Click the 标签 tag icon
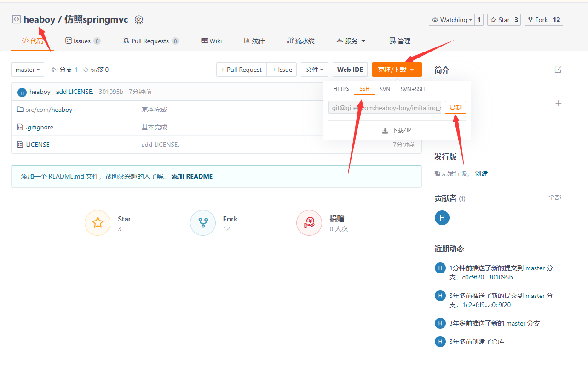 86,70
